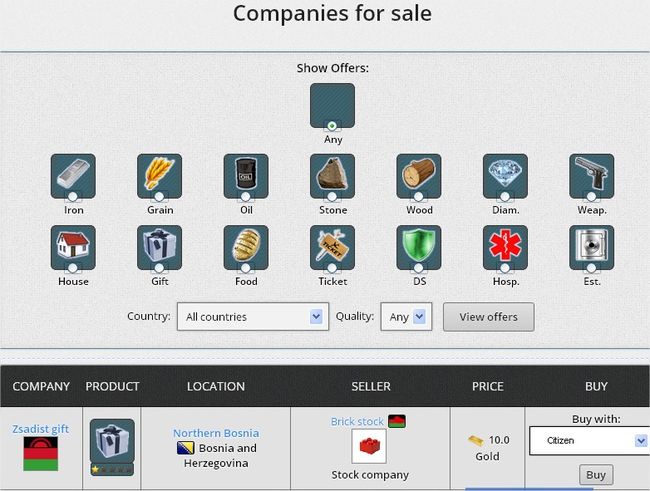Choose the Estate safe icon

[x=592, y=247]
